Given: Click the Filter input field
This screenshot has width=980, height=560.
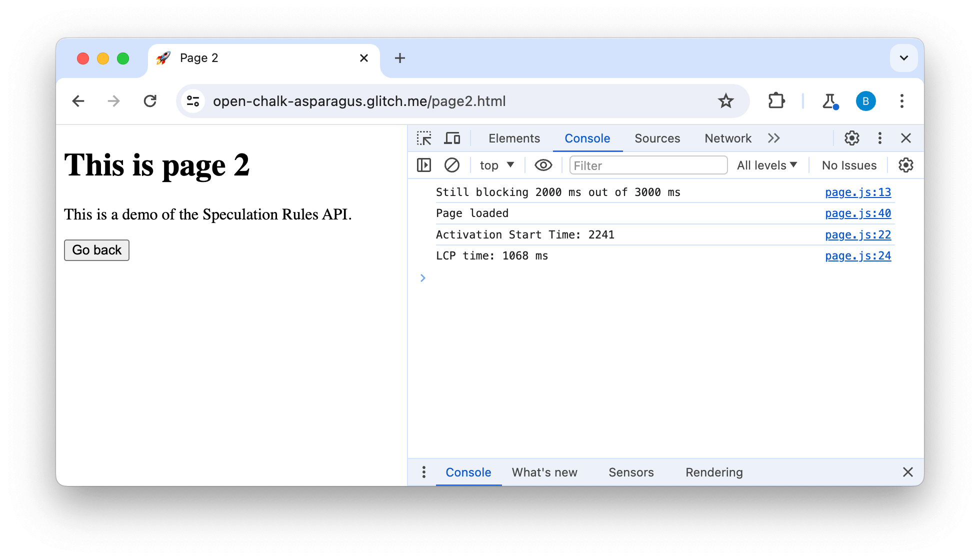Looking at the screenshot, I should tap(646, 165).
